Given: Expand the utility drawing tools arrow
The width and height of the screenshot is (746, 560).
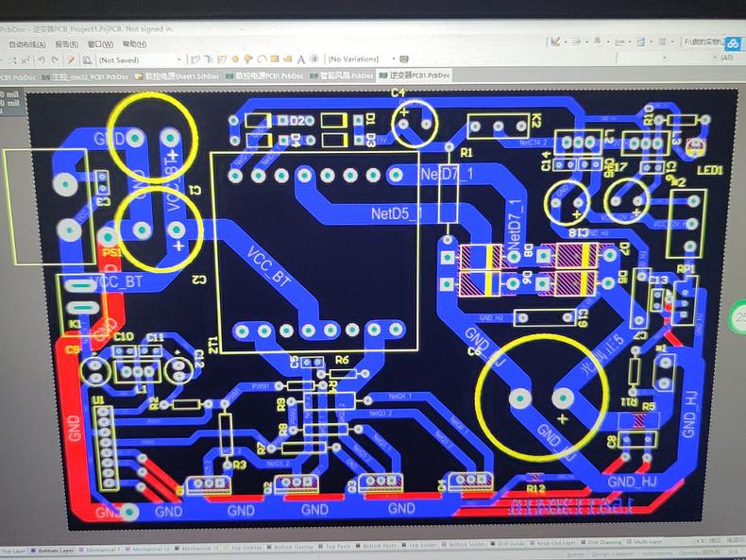Looking at the screenshot, I should (x=566, y=42).
